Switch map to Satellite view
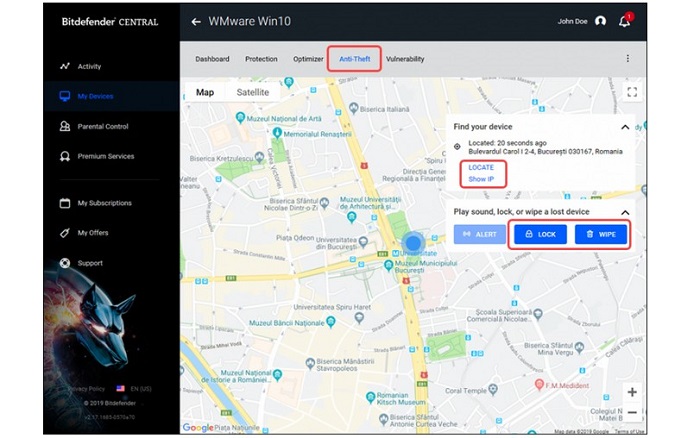Screen dimensions: 700x438 point(252,92)
